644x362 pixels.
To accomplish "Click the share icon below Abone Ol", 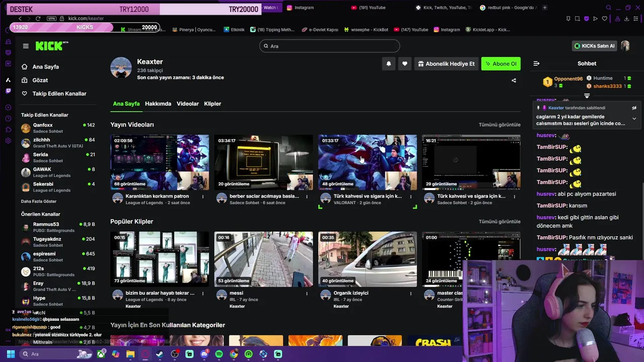I will [x=514, y=80].
